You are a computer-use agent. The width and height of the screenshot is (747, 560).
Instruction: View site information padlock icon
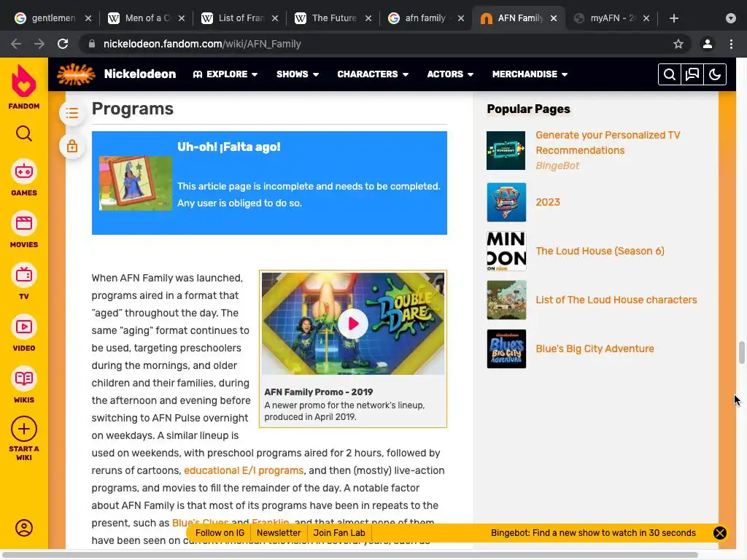click(x=92, y=44)
